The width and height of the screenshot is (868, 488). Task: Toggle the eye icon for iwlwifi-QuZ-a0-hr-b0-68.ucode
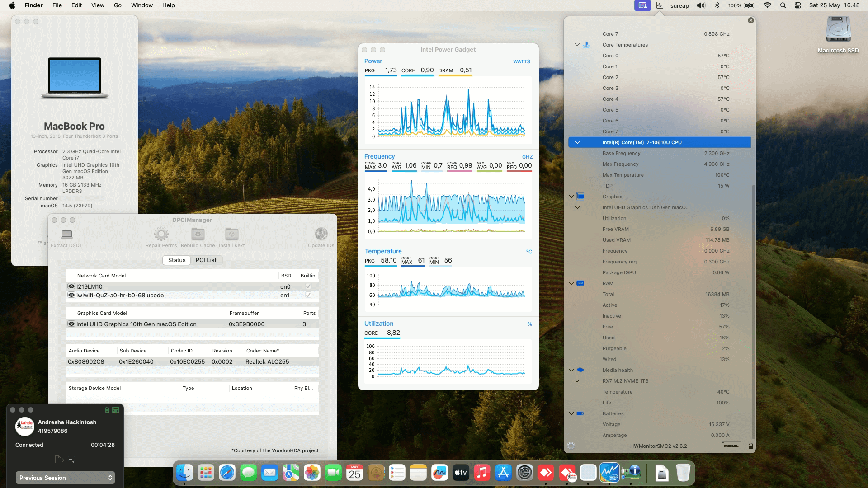71,295
